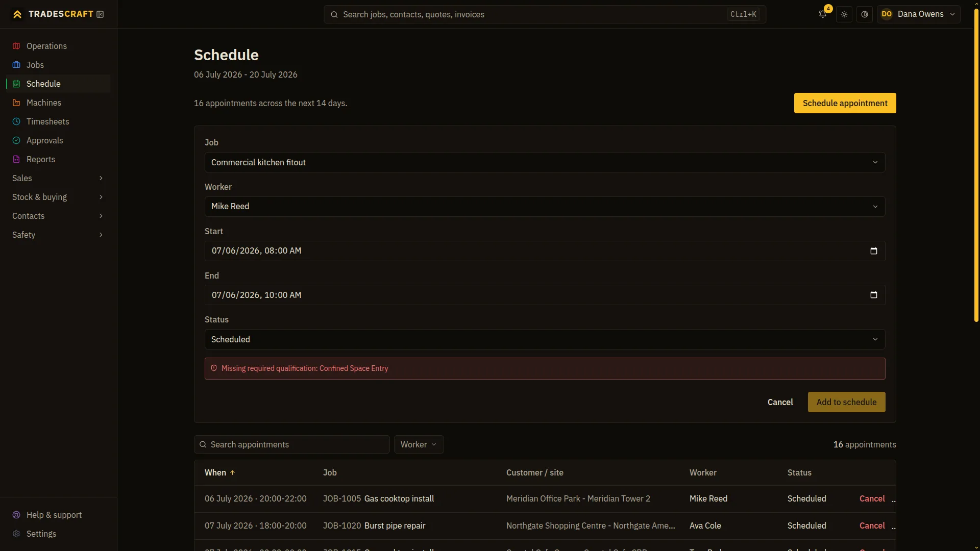
Task: Click Status column header in table
Action: point(799,472)
